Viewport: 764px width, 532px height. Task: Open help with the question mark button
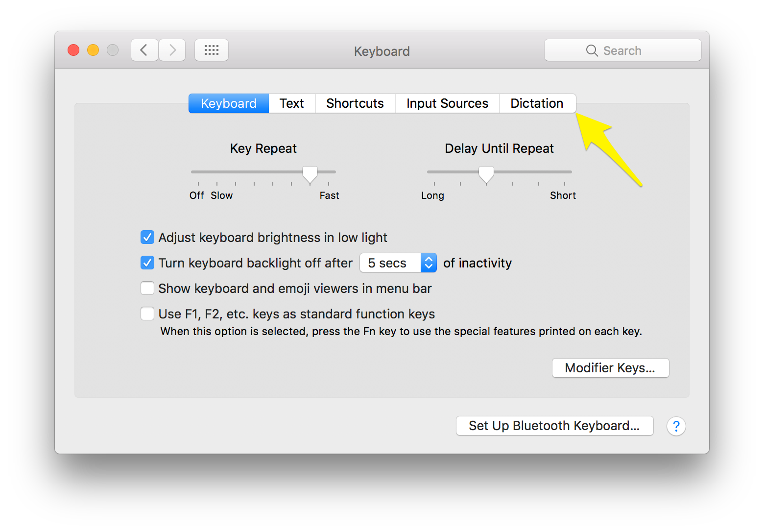click(676, 426)
